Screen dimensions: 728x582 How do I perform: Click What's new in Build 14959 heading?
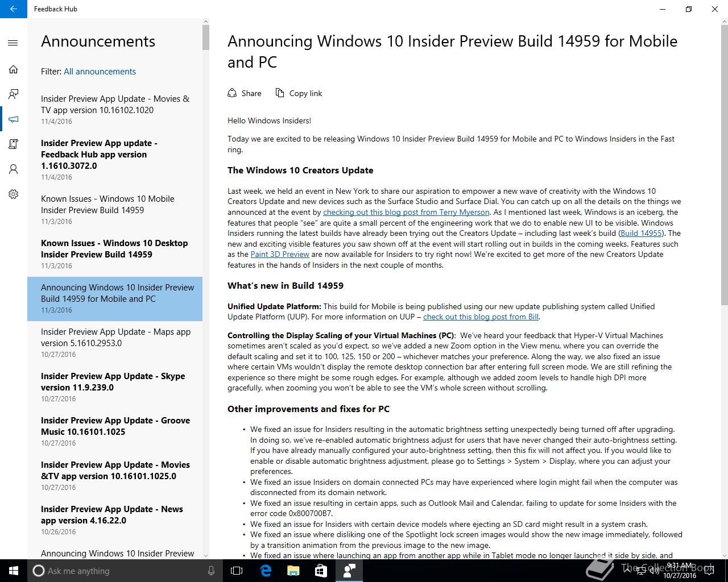click(286, 286)
